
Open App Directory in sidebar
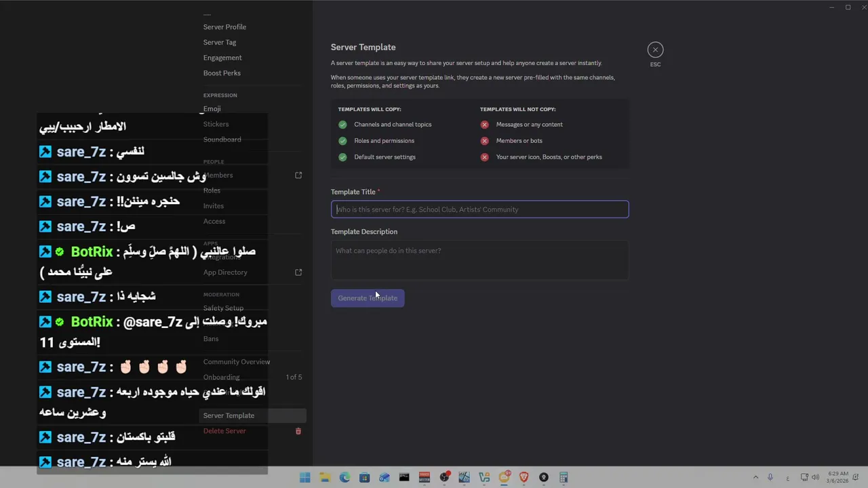pyautogui.click(x=225, y=272)
